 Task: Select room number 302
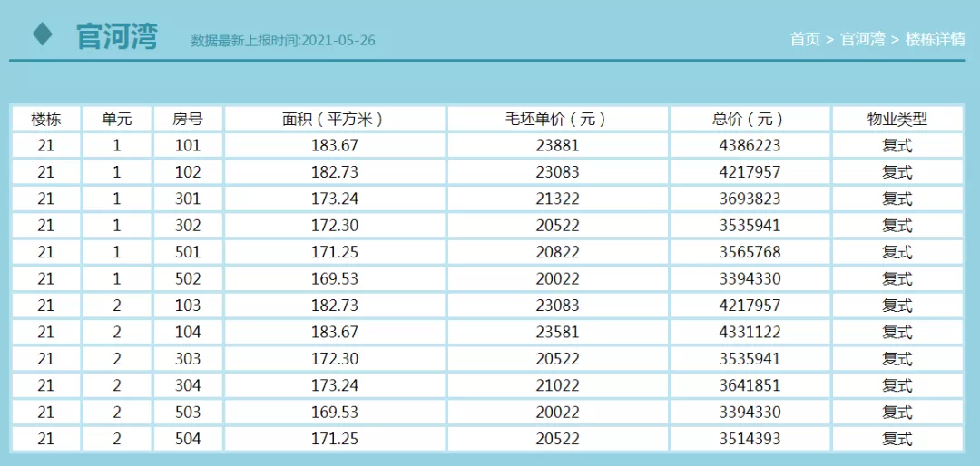[188, 226]
